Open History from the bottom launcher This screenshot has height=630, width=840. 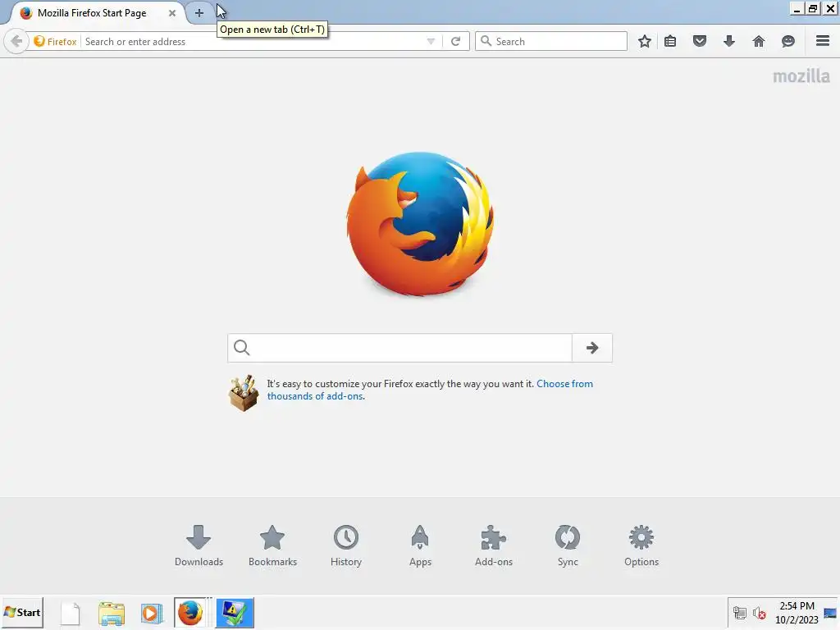(346, 546)
